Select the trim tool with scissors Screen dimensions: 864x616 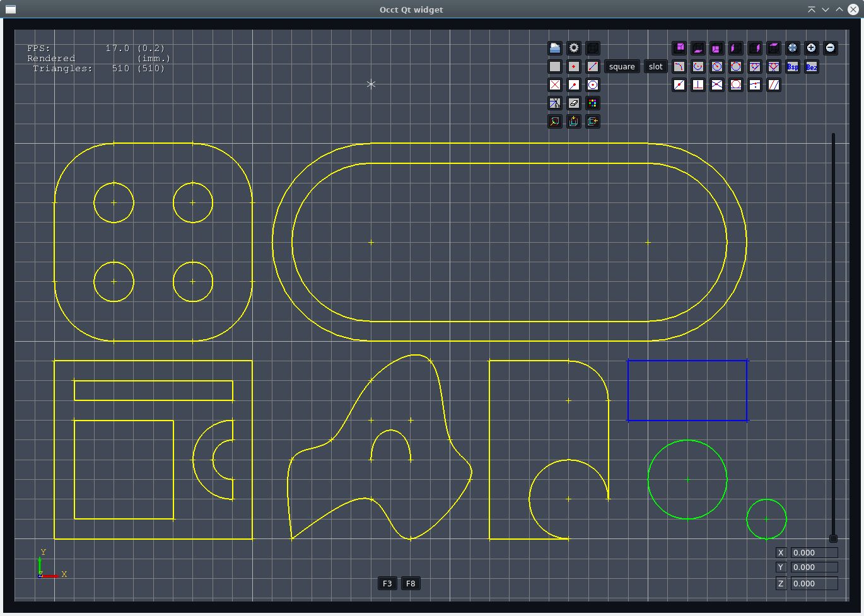pos(555,103)
